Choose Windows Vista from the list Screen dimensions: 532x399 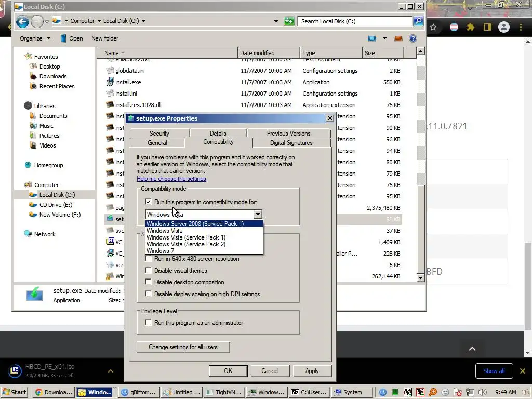[x=204, y=230]
